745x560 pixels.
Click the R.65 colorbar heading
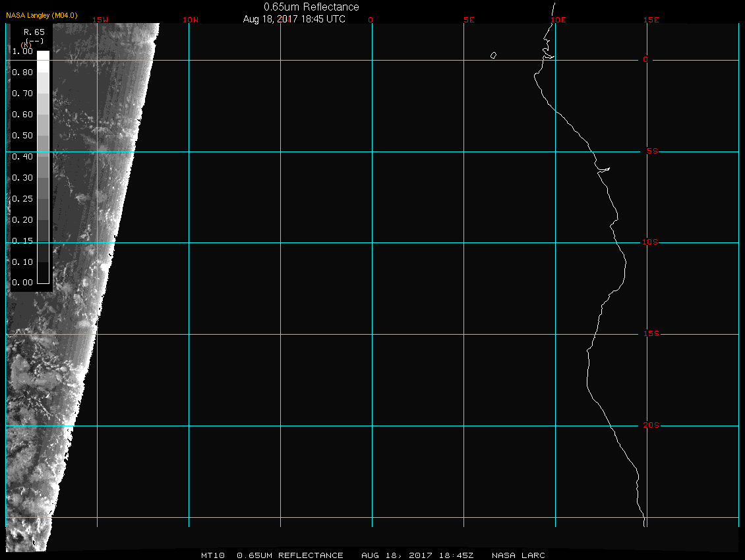pos(34,32)
